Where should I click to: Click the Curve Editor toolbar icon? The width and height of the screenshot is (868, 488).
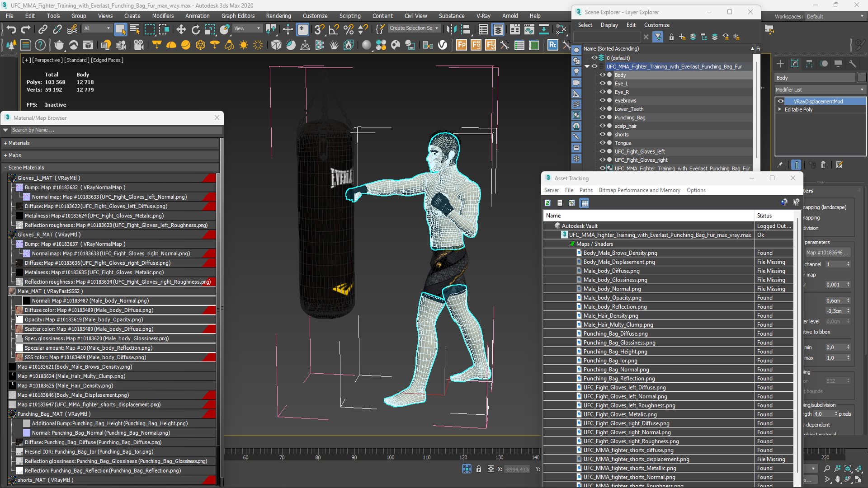(x=529, y=30)
